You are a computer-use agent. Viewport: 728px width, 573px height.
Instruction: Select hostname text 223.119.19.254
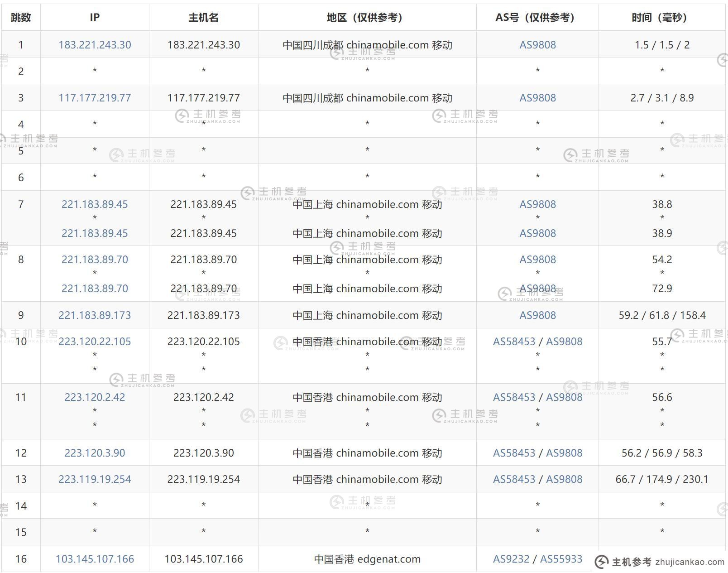point(203,479)
